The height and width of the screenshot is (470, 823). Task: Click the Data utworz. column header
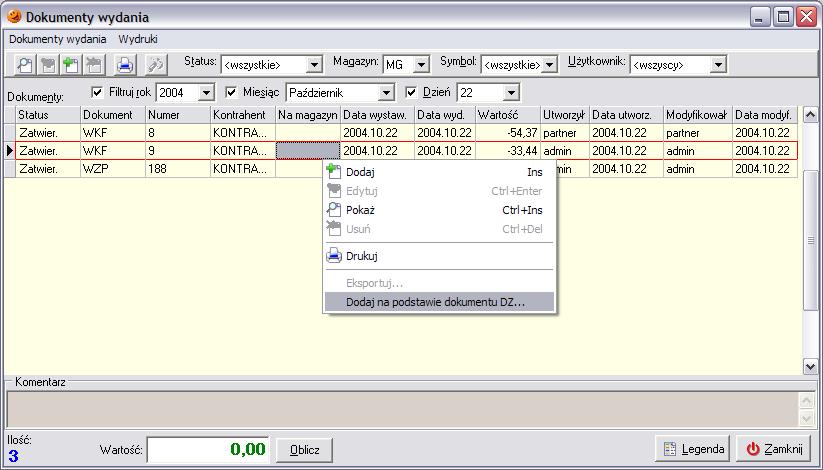pyautogui.click(x=626, y=114)
